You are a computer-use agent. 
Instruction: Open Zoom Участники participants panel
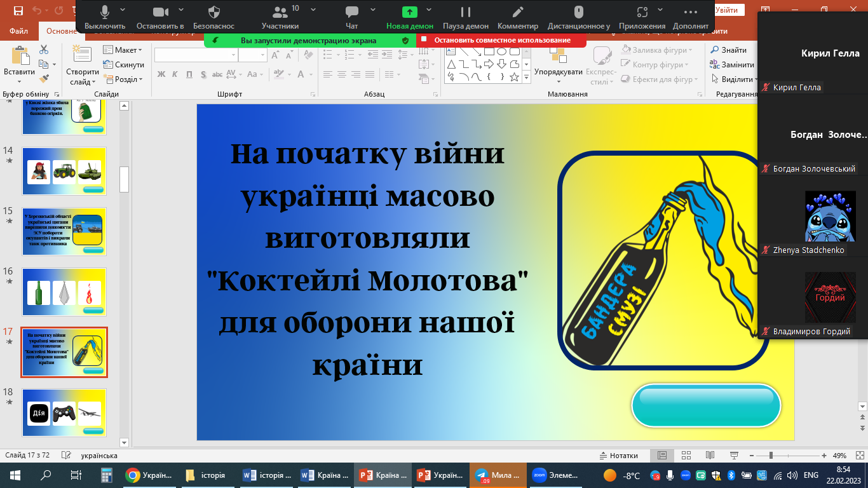tap(280, 17)
